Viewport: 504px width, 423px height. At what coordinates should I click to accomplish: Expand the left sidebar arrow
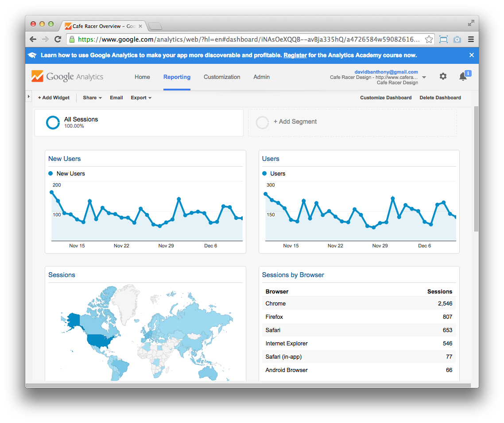[29, 97]
